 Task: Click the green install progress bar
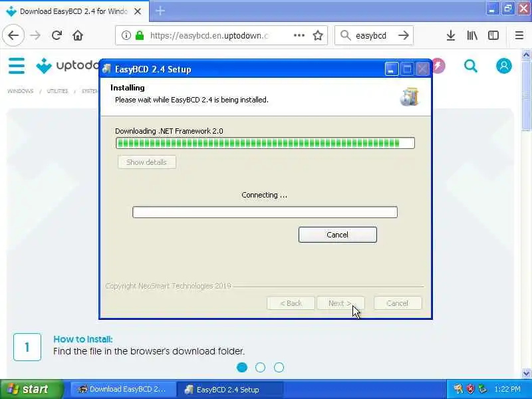pyautogui.click(x=265, y=143)
